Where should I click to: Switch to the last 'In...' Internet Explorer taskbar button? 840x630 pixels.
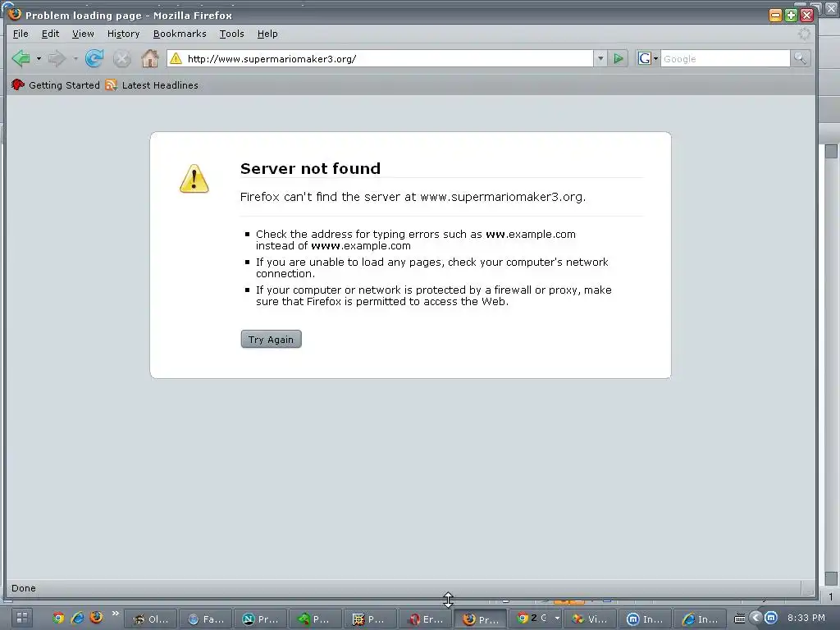point(699,619)
